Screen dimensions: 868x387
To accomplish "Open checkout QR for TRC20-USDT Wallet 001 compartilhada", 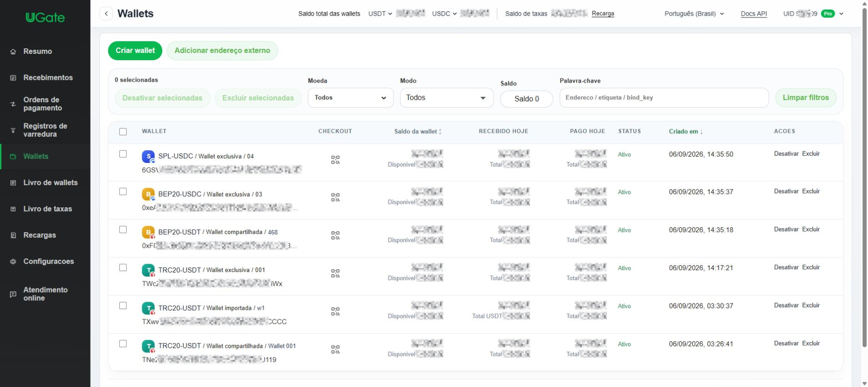I will click(x=335, y=349).
